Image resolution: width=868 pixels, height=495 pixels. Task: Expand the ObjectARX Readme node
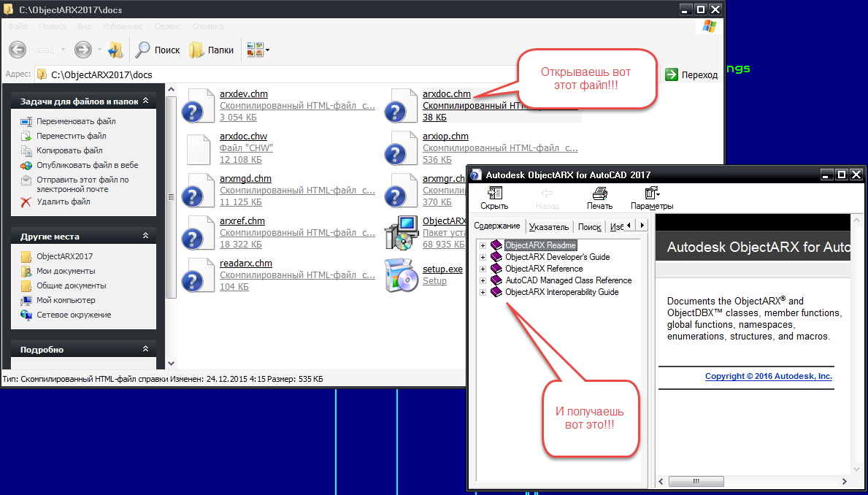click(483, 245)
